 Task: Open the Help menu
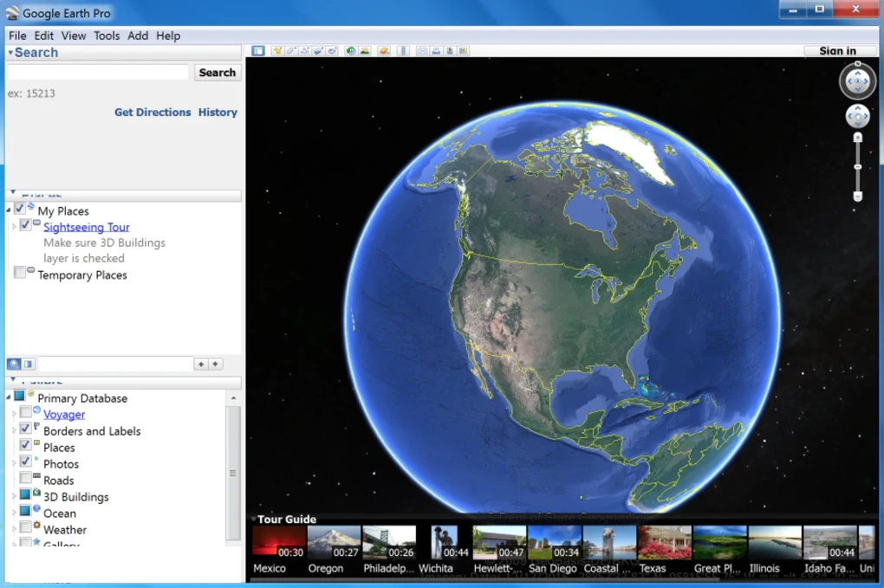pos(168,36)
